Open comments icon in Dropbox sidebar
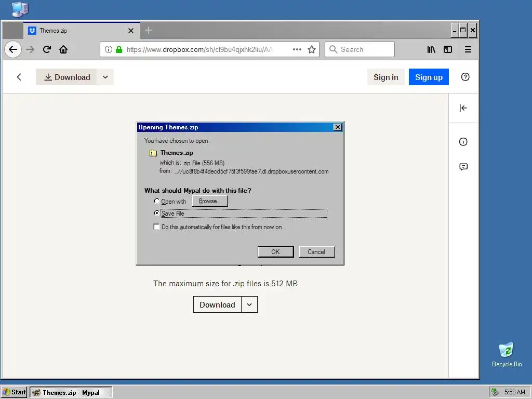This screenshot has width=532, height=399. 463,167
